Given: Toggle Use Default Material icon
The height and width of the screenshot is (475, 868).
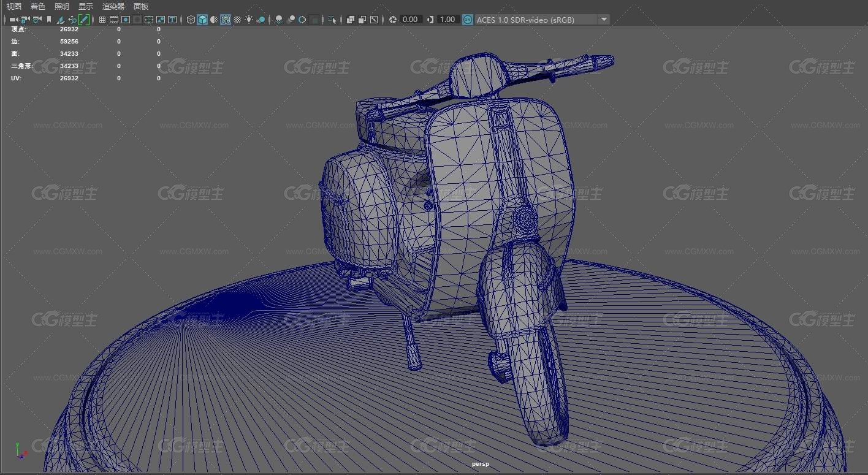Looking at the screenshot, I should [214, 20].
